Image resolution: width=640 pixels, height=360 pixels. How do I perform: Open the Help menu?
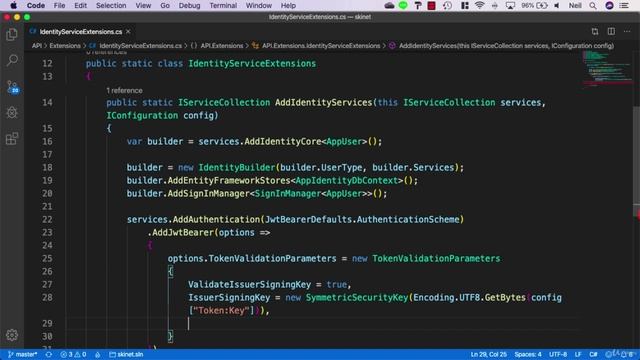288,6
